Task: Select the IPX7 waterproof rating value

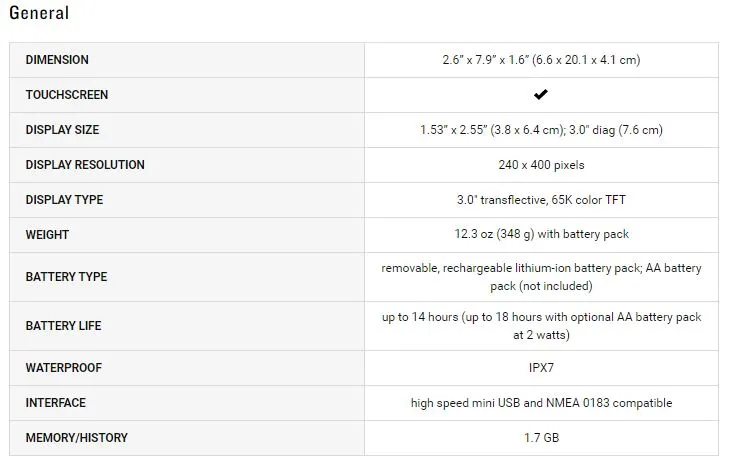Action: tap(541, 368)
